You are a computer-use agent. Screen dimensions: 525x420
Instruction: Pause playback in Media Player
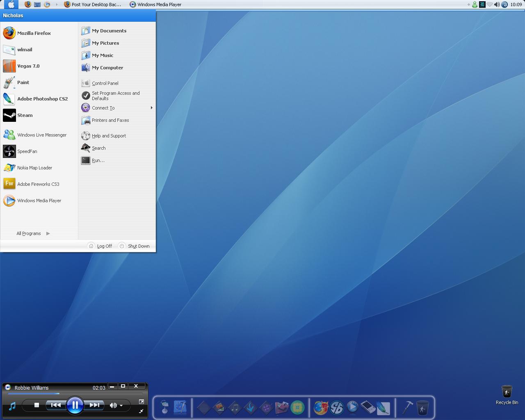[x=75, y=405]
